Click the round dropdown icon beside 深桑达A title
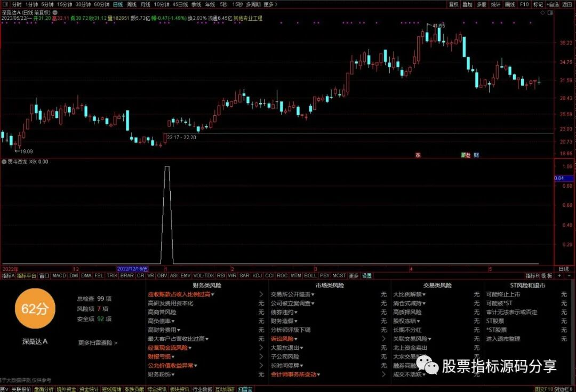Viewport: 576px width, 392px height. pyautogui.click(x=55, y=12)
